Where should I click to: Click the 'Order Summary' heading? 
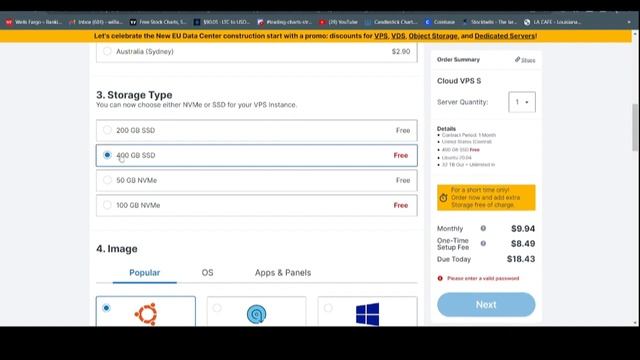point(458,60)
